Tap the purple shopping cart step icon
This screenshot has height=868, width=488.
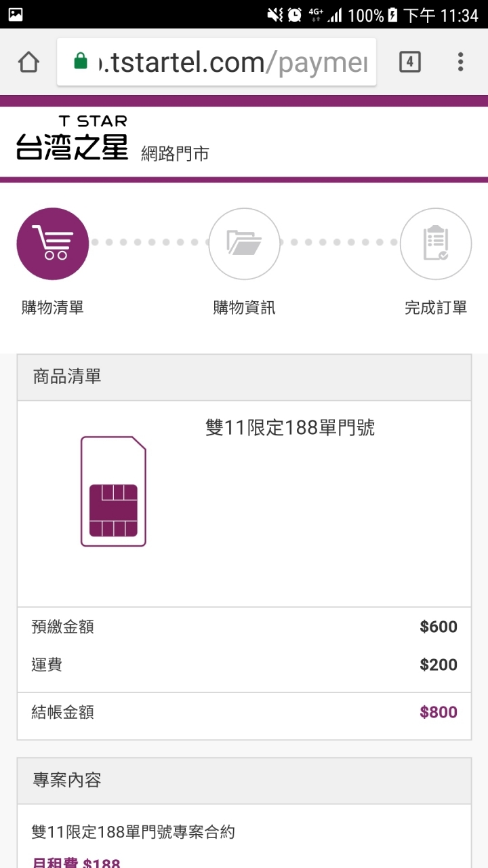pyautogui.click(x=53, y=244)
